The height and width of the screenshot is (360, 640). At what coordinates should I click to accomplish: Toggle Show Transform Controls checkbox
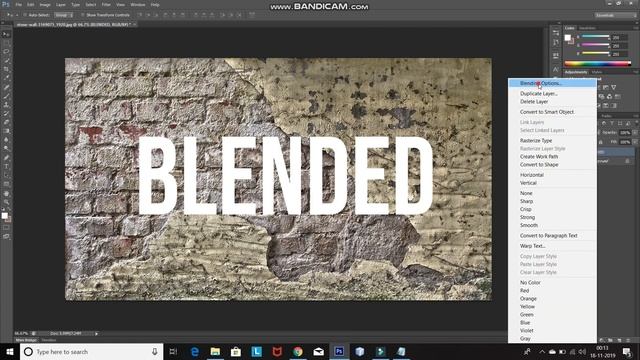tap(82, 15)
